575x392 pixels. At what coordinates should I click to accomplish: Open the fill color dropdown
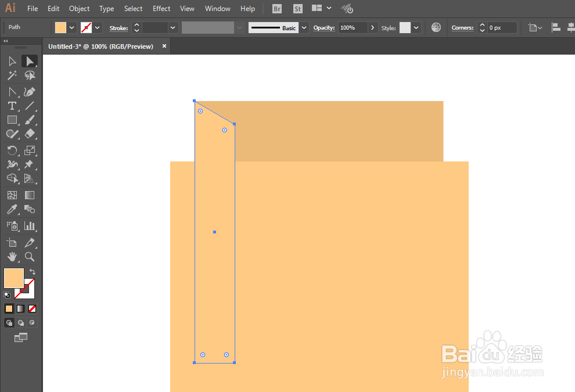(x=72, y=27)
